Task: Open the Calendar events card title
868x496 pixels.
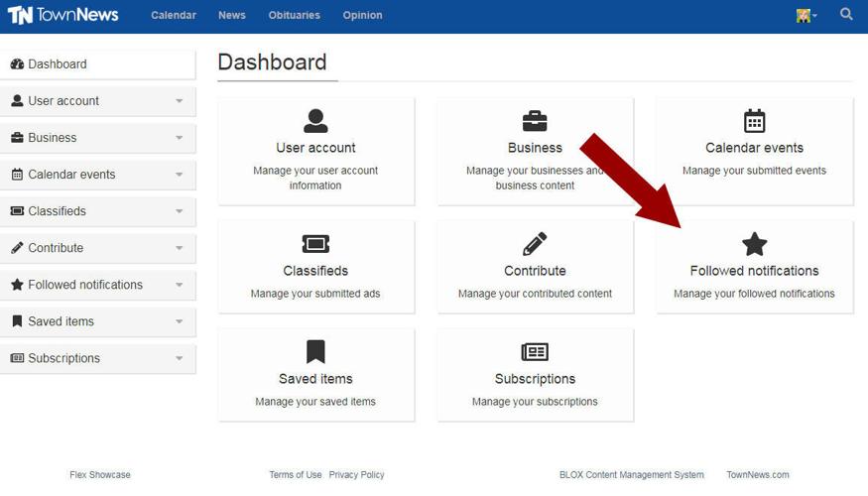Action: (x=754, y=148)
